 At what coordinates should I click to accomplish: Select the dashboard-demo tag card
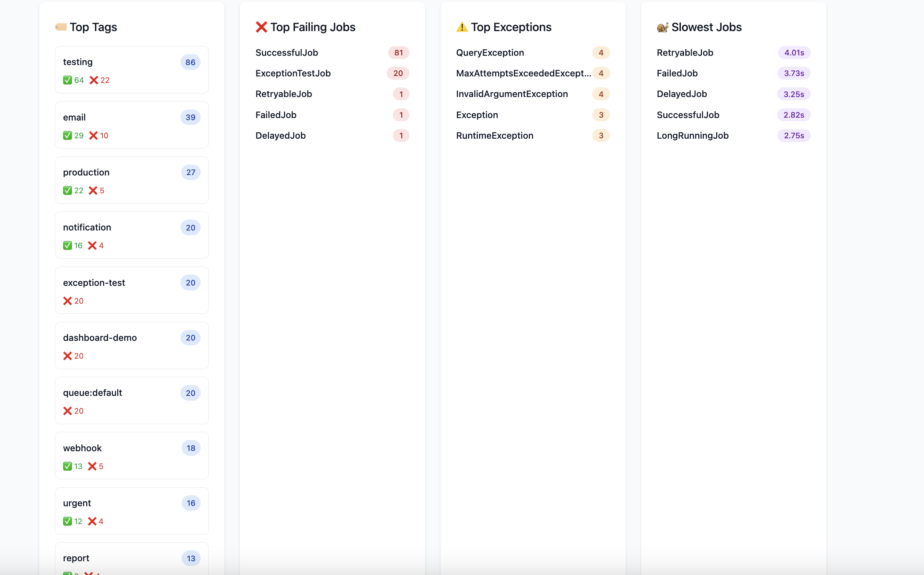pos(131,346)
